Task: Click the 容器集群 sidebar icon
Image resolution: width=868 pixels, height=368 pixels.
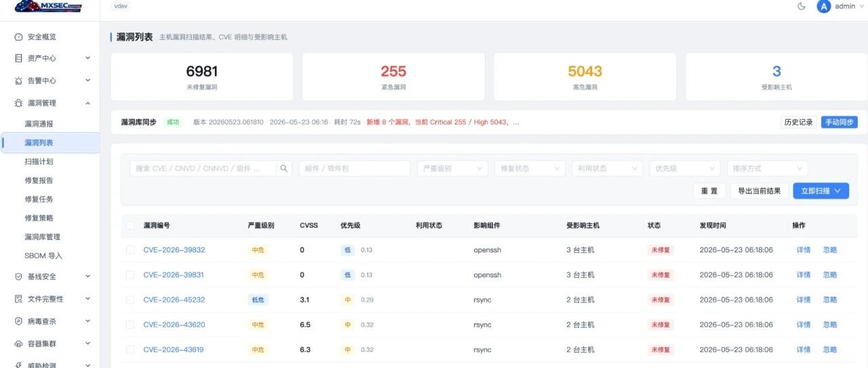Action: click(x=18, y=344)
